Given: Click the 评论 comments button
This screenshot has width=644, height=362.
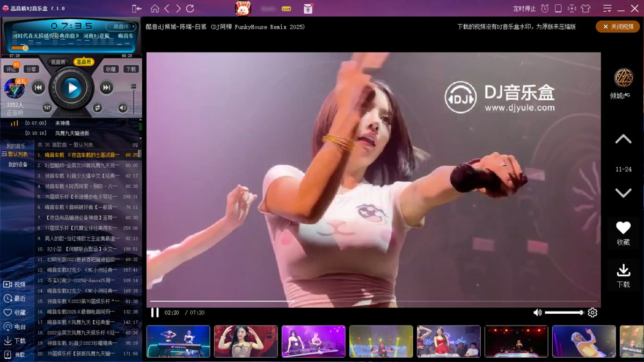Looking at the screenshot, I should pos(11,69).
